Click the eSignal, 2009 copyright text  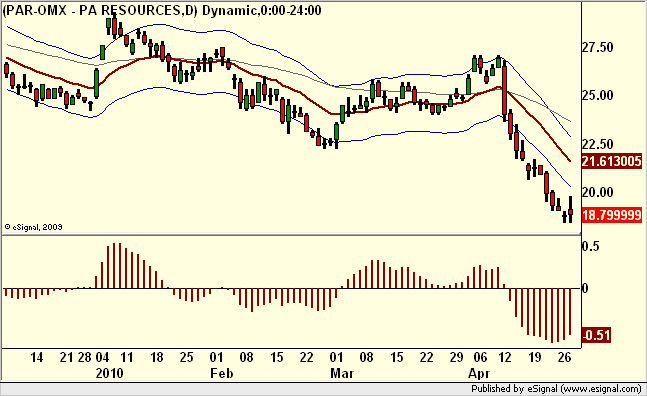pos(33,227)
